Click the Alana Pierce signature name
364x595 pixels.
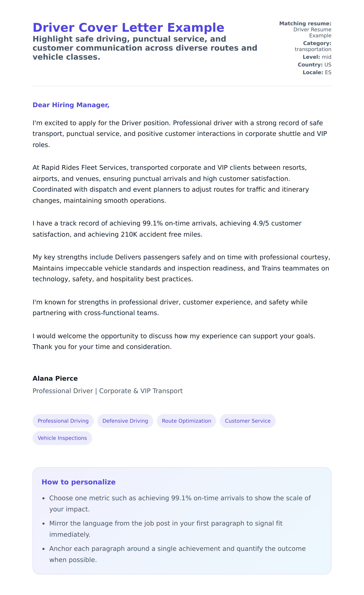tap(55, 378)
